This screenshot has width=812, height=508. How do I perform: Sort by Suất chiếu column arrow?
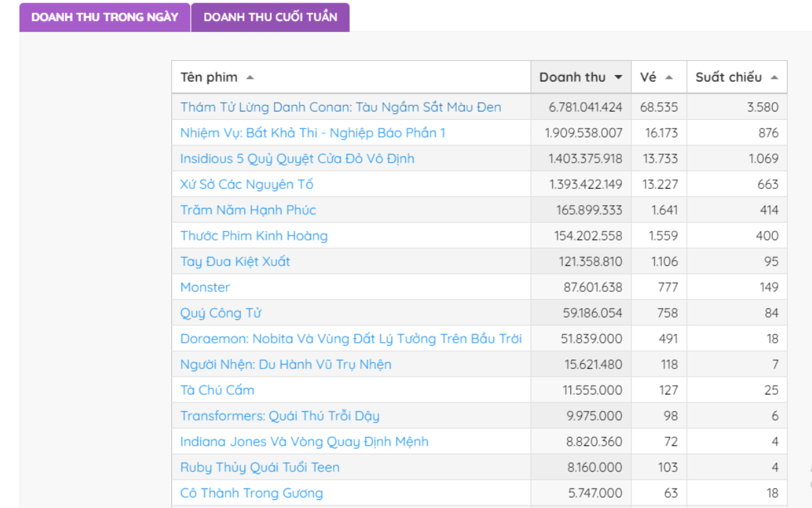(x=774, y=77)
